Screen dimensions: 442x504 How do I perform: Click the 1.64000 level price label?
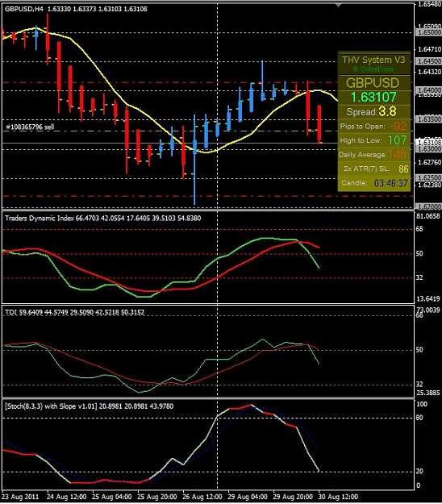click(428, 90)
